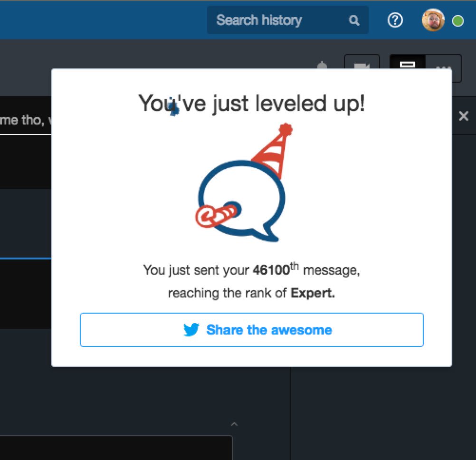Open the user profile avatar

pos(433,20)
